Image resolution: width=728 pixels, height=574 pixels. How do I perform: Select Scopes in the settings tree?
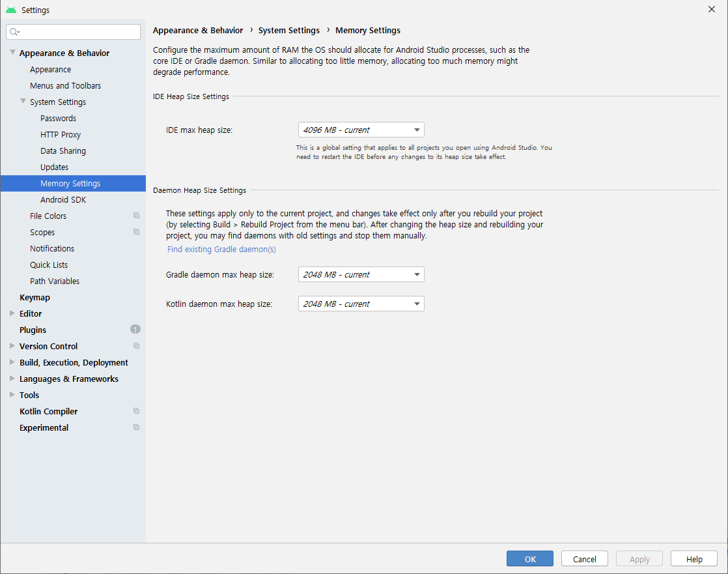tap(42, 232)
